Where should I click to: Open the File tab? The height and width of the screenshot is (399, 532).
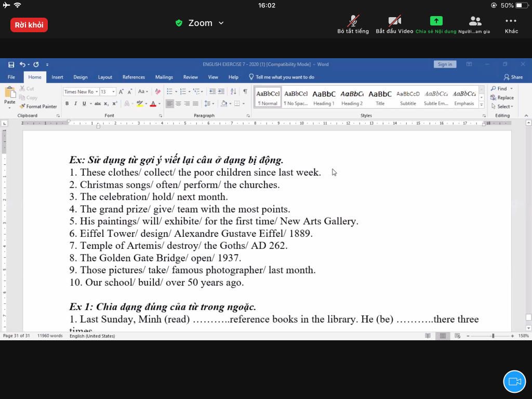pyautogui.click(x=11, y=77)
